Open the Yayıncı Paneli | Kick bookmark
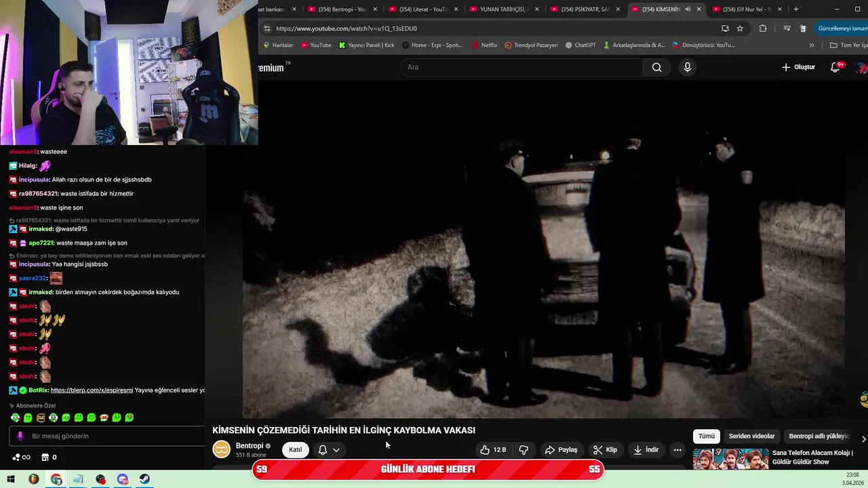The image size is (868, 488). click(x=366, y=45)
